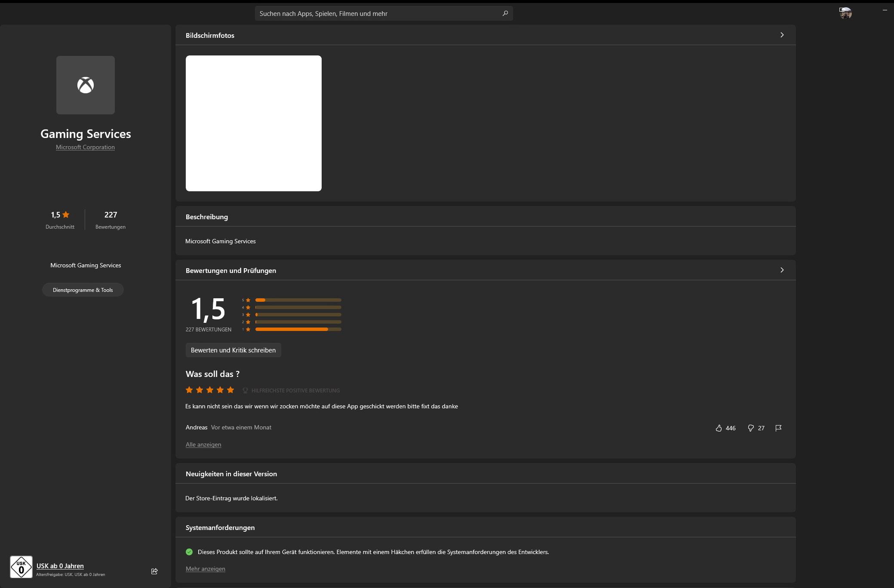Click the 446 likes count
Viewport: 894px width, 588px height.
(731, 428)
